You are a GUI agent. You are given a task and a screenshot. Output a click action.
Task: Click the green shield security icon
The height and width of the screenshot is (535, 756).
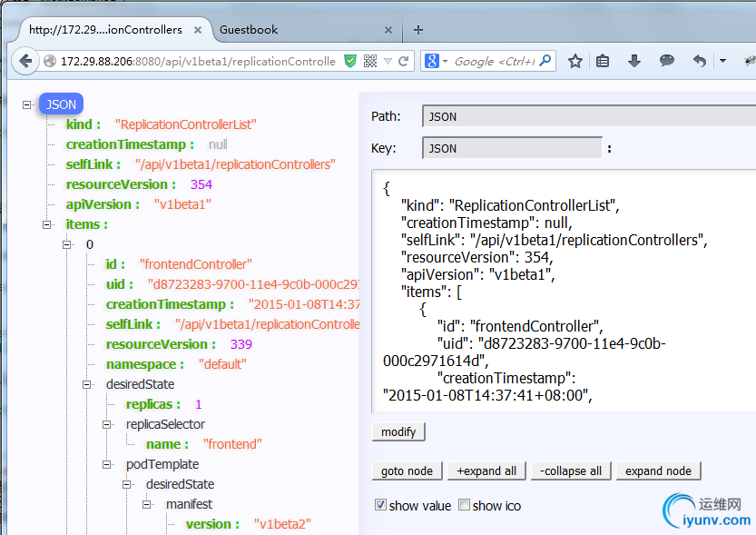pos(351,62)
